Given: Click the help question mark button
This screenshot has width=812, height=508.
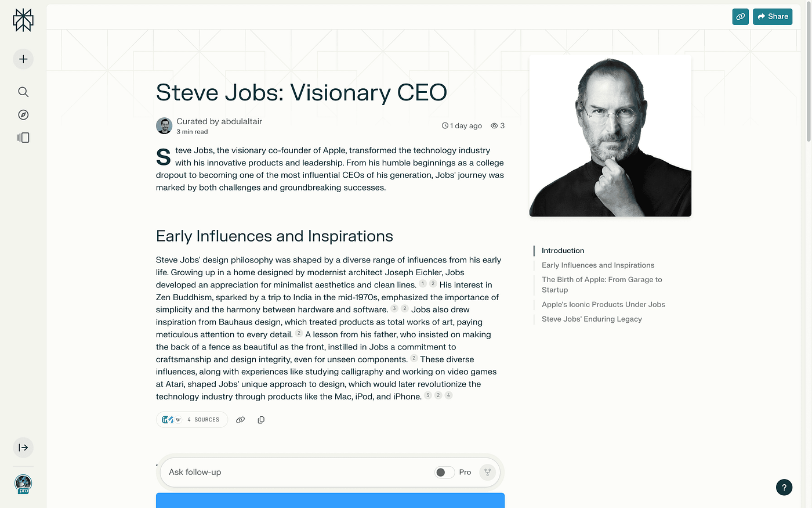Looking at the screenshot, I should 784,488.
